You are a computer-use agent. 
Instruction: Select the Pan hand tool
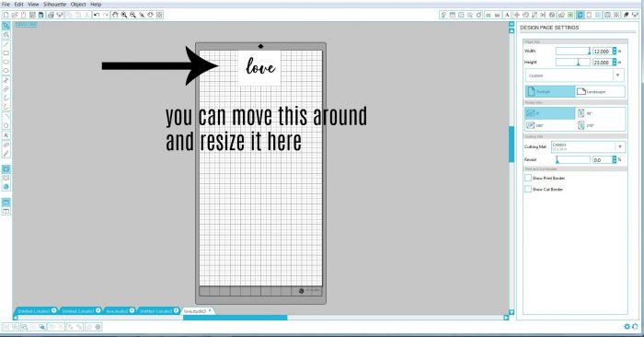(115, 15)
